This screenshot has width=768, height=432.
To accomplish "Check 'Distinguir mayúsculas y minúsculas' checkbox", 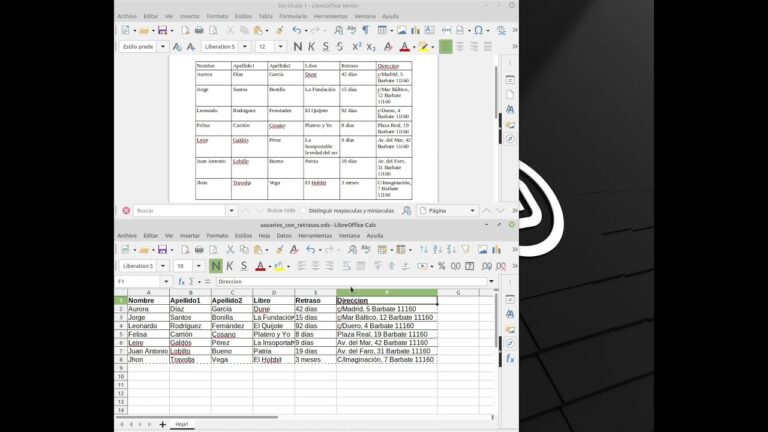I will (303, 211).
